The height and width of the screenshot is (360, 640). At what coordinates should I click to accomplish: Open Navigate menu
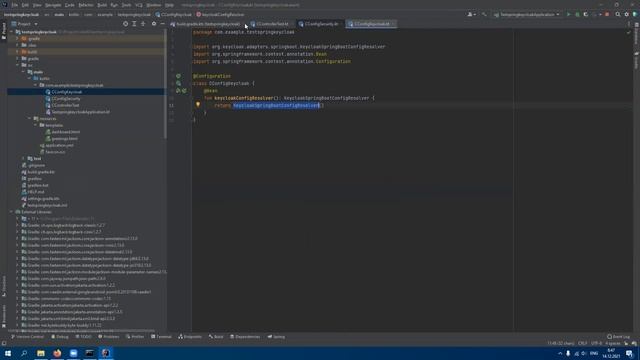(53, 5)
